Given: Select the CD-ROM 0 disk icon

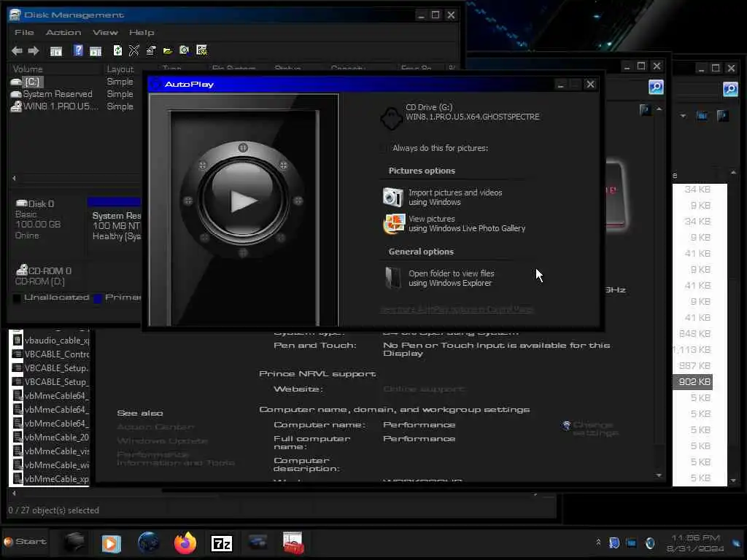Looking at the screenshot, I should tap(22, 270).
